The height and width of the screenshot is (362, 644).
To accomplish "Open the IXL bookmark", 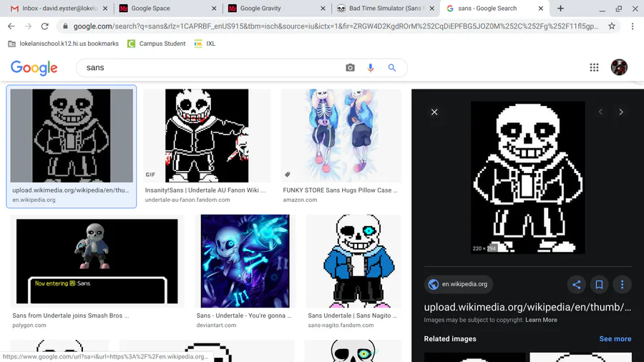I will point(205,44).
